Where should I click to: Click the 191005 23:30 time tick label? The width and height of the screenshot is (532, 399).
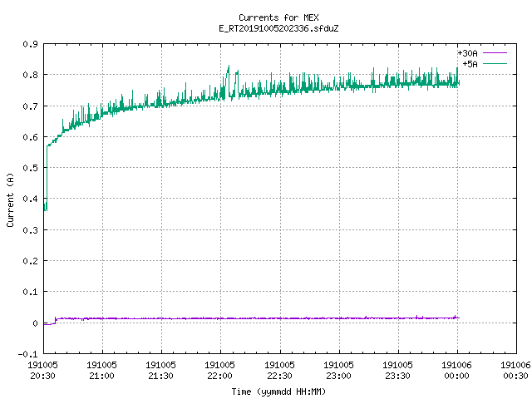(x=397, y=371)
